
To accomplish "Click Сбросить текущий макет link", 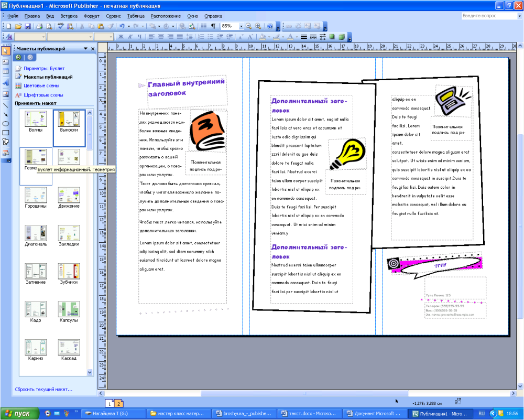I will (x=43, y=389).
